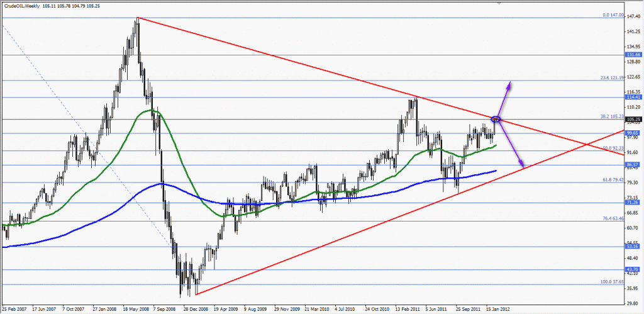Click the 71.26 level price tag
Screen dimensions: 644x314
633,203
